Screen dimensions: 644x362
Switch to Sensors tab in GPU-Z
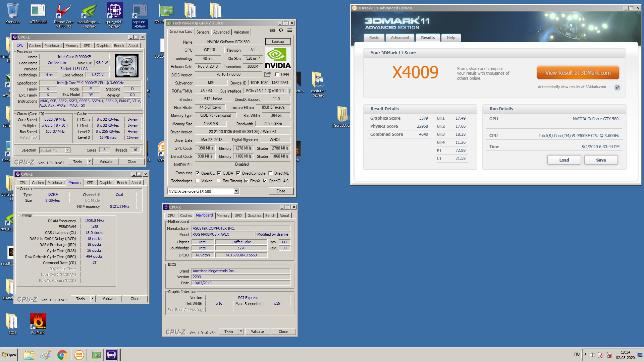[203, 32]
